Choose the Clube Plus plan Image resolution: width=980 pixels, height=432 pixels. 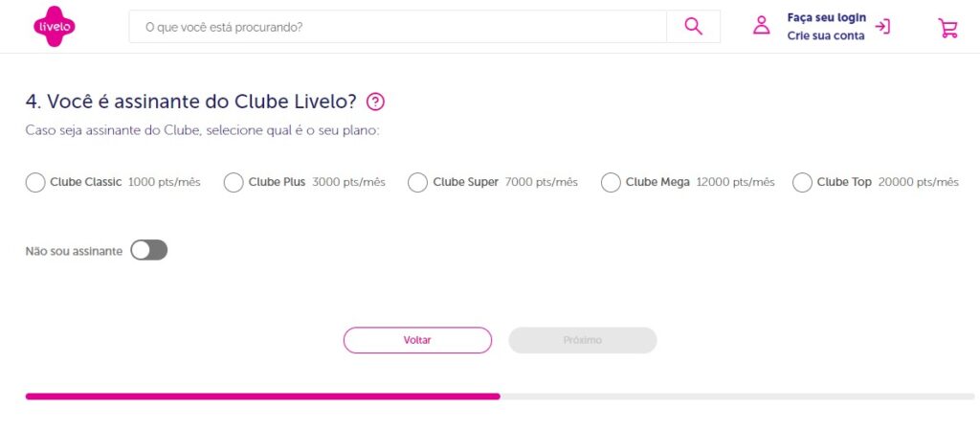pos(234,182)
